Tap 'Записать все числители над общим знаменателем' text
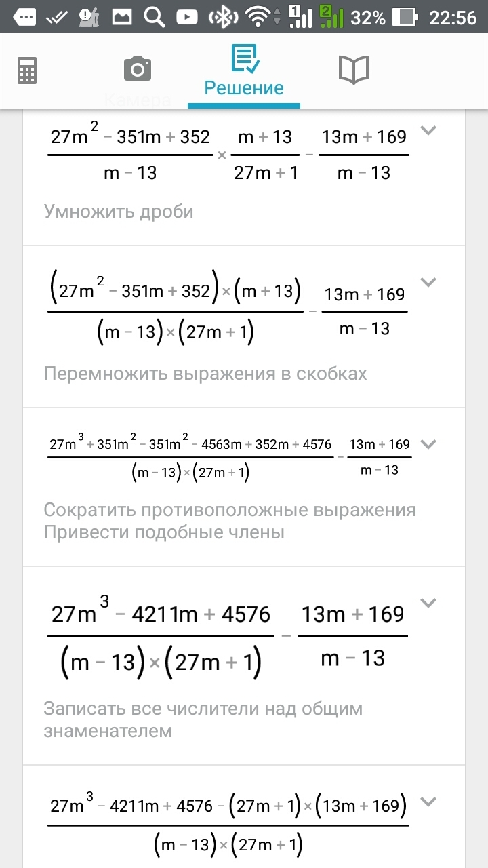The height and width of the screenshot is (868, 488). (203, 719)
